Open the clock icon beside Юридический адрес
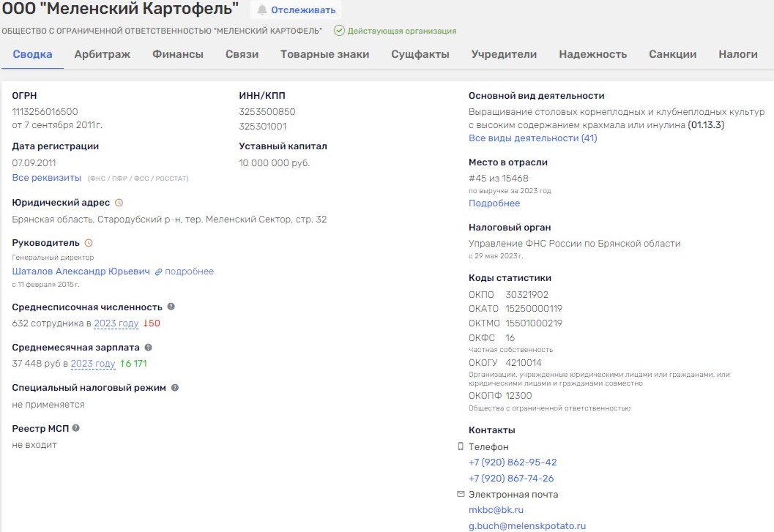 click(119, 203)
